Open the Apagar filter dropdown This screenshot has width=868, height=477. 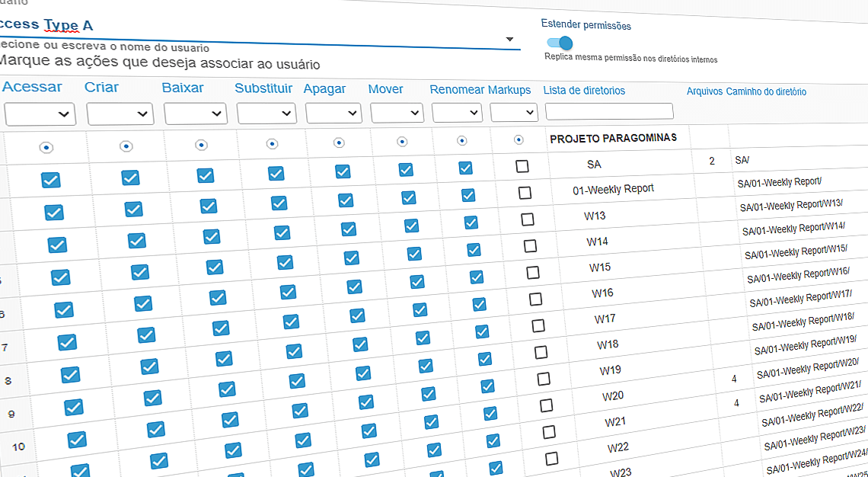tap(333, 111)
